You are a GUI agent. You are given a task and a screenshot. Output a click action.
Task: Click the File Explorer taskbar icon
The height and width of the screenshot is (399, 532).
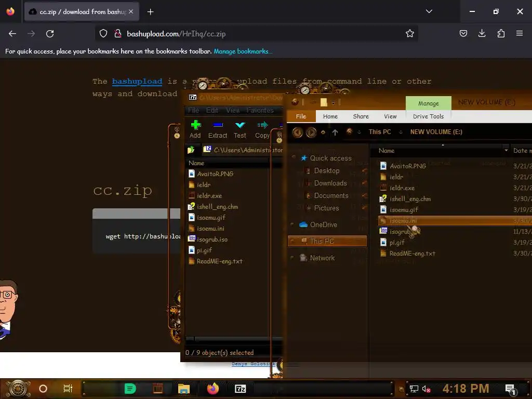coord(183,389)
